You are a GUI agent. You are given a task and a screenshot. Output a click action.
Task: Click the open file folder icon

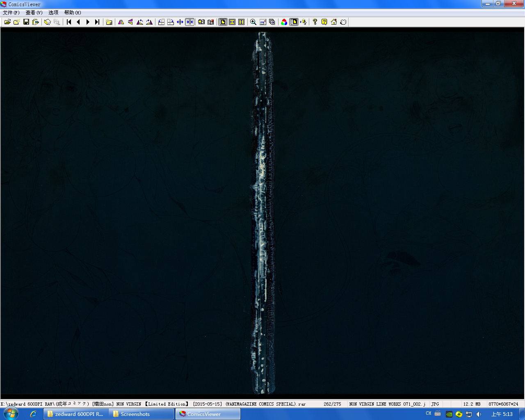click(x=7, y=22)
